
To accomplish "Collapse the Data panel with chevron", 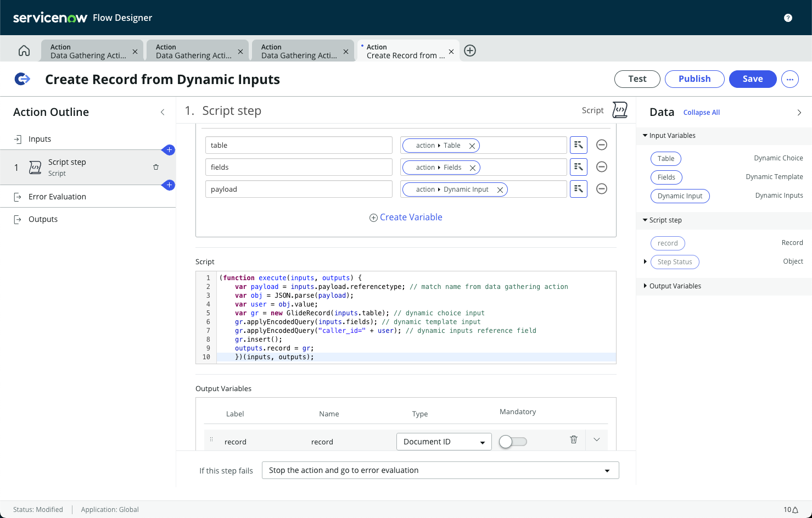I will tap(799, 113).
